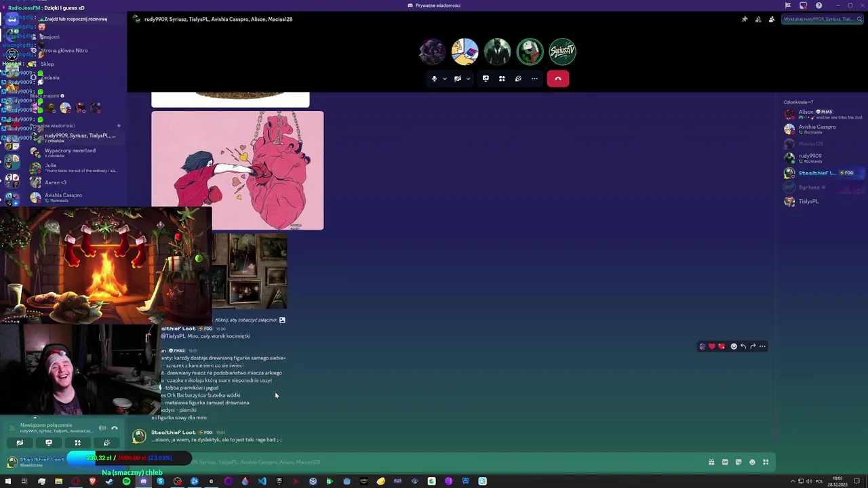Open Znajdź lub rozpocznij rozmowę search

point(75,19)
